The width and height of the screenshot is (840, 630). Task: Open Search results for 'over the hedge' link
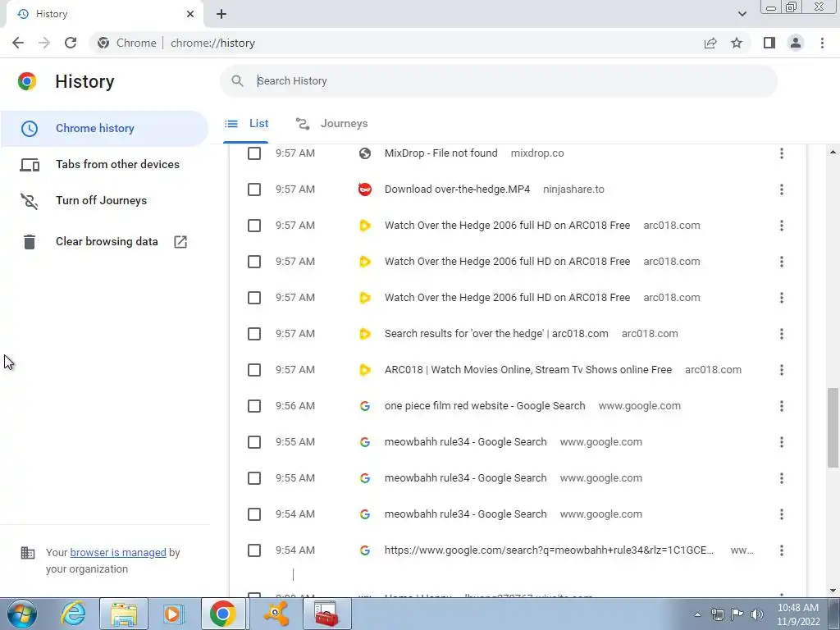click(x=496, y=334)
